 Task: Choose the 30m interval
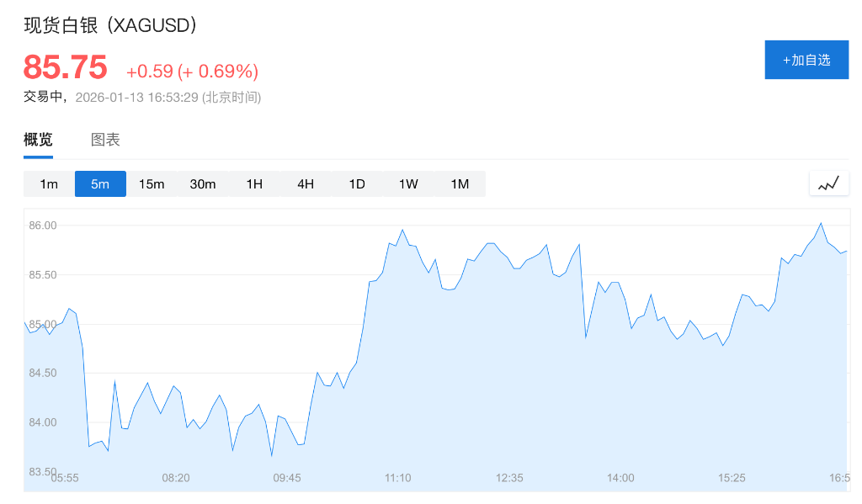[203, 184]
